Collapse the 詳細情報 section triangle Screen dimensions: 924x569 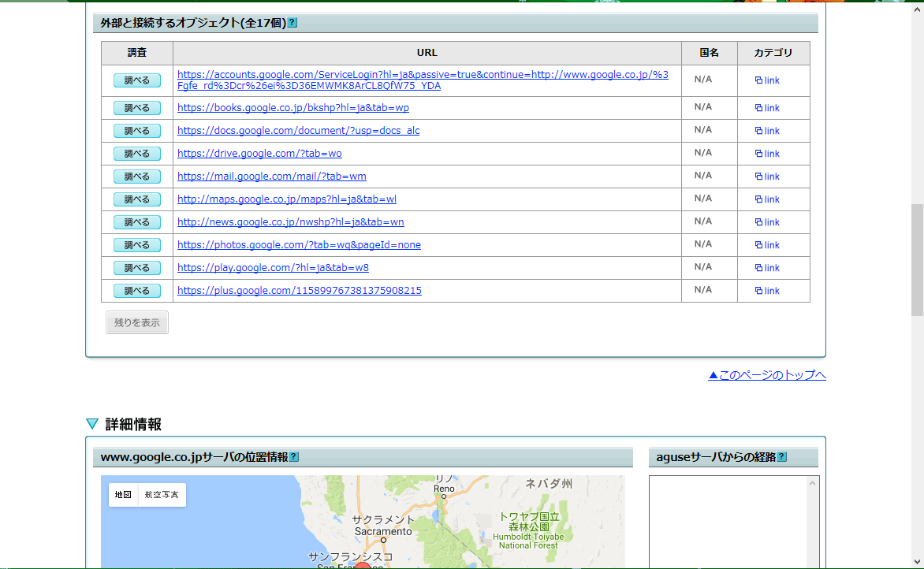(92, 424)
